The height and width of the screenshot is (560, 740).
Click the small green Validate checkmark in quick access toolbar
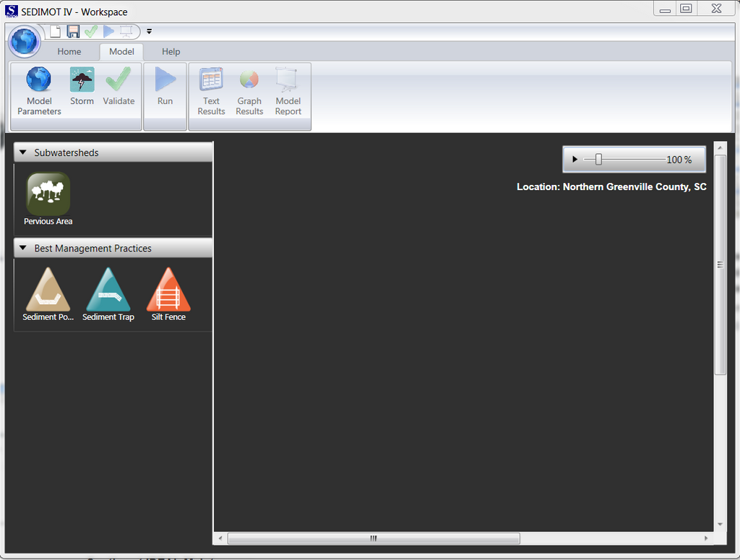(x=91, y=32)
